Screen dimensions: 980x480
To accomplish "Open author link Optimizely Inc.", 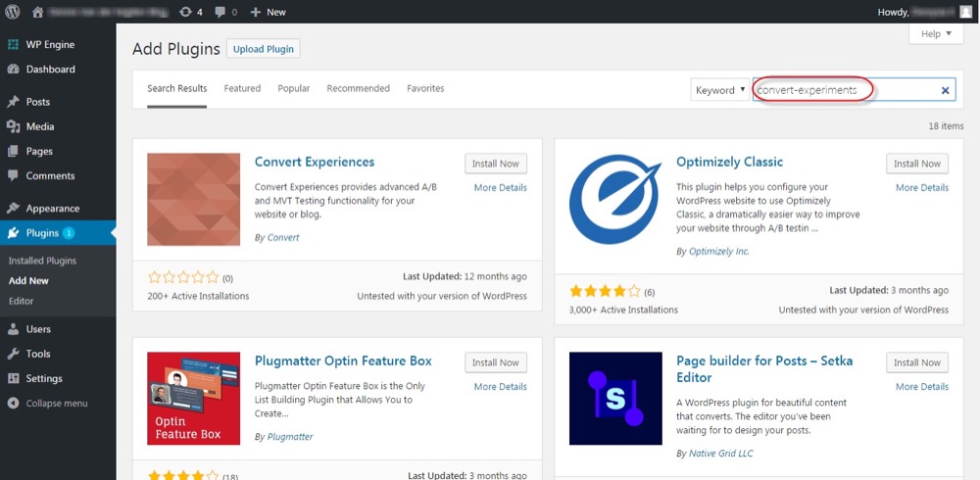I will (x=718, y=251).
